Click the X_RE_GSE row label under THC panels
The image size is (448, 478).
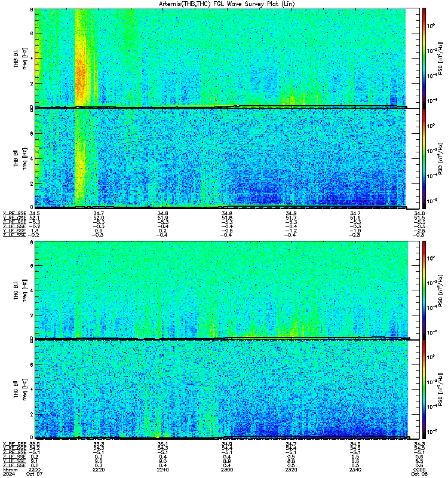(x=14, y=444)
